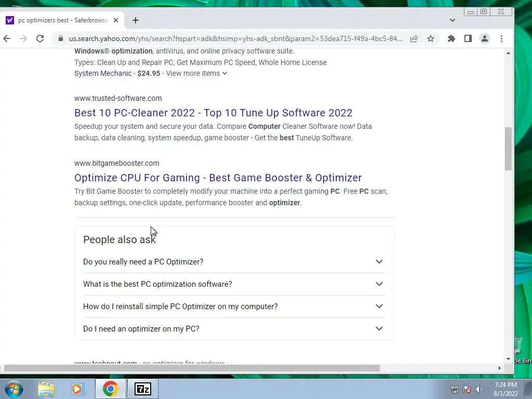Minimize the Chrome window

click(x=470, y=12)
